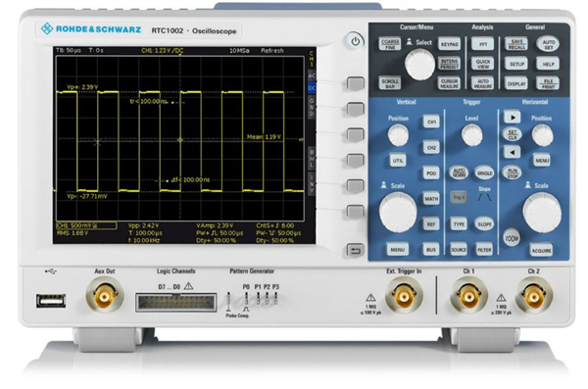Push the Trigger Level knob
This screenshot has height=389, width=588.
[471, 135]
